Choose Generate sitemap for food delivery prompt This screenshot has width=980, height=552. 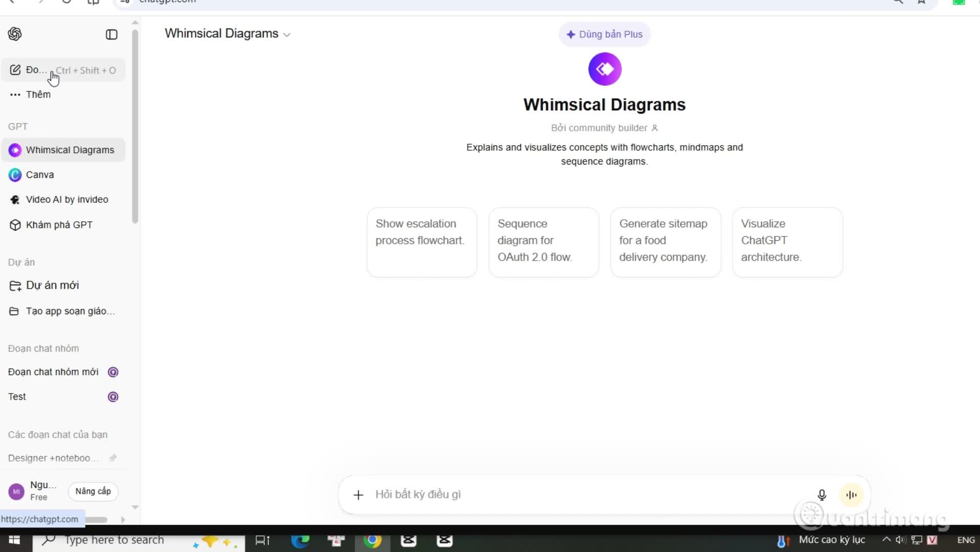pos(665,243)
